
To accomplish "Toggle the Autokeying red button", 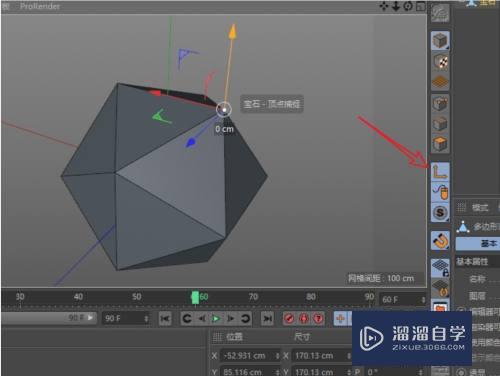I will (x=304, y=319).
